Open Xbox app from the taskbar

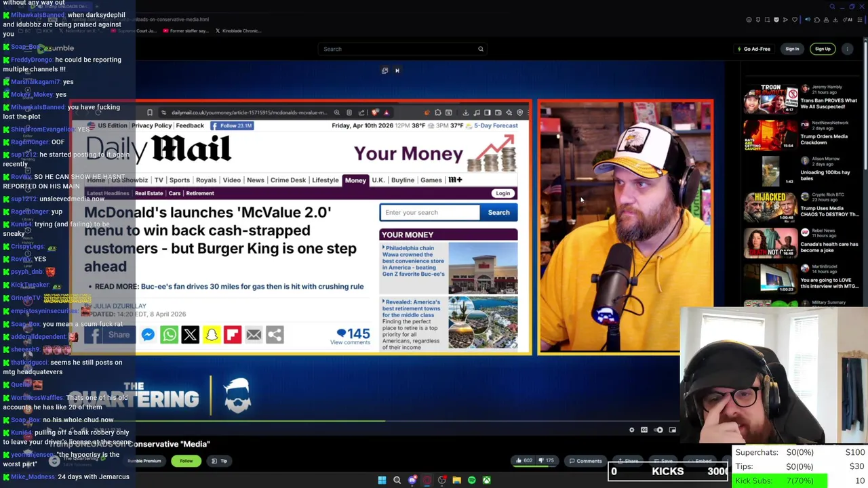(486, 481)
